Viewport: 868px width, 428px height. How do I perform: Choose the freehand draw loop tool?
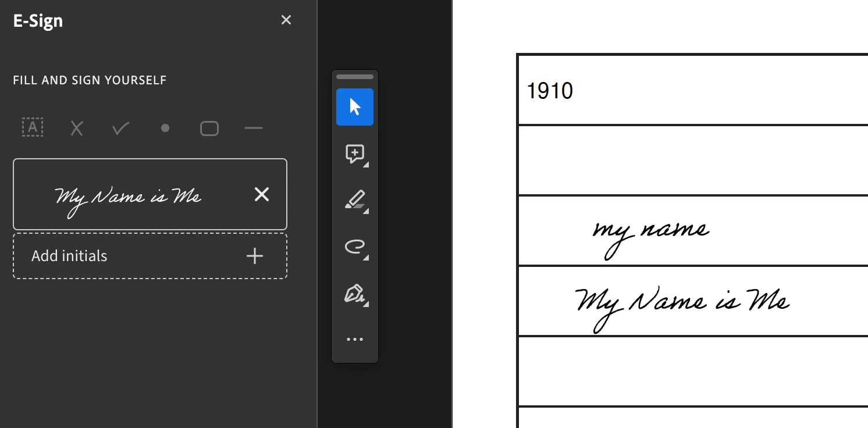[355, 247]
